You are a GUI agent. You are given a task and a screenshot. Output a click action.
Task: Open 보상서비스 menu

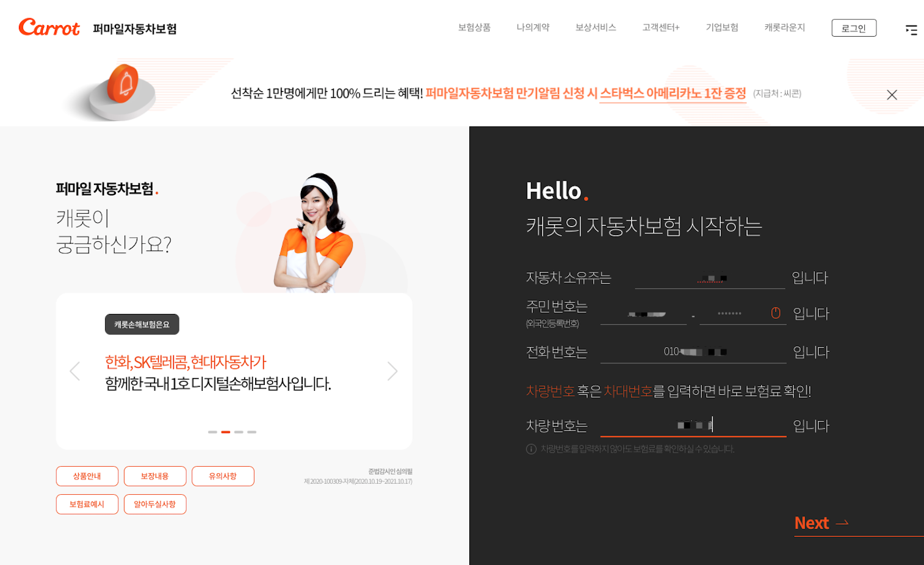[x=596, y=27]
